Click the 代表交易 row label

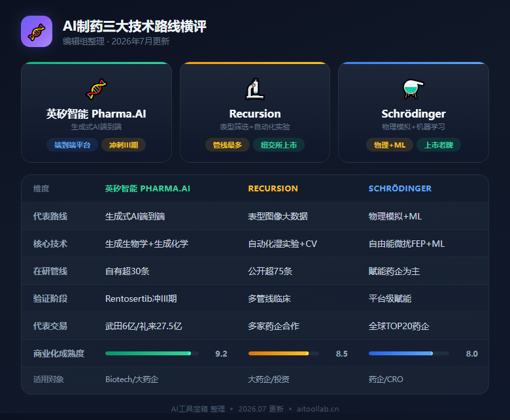pos(50,326)
